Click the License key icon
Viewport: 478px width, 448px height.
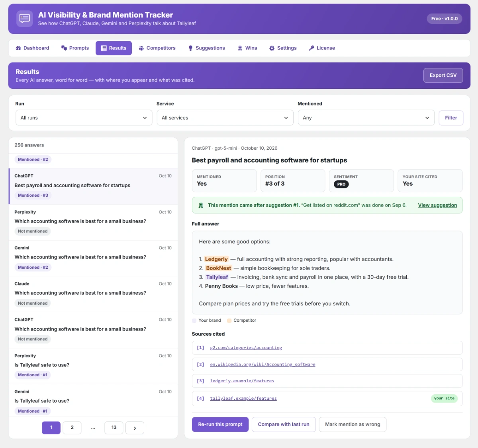pyautogui.click(x=311, y=48)
